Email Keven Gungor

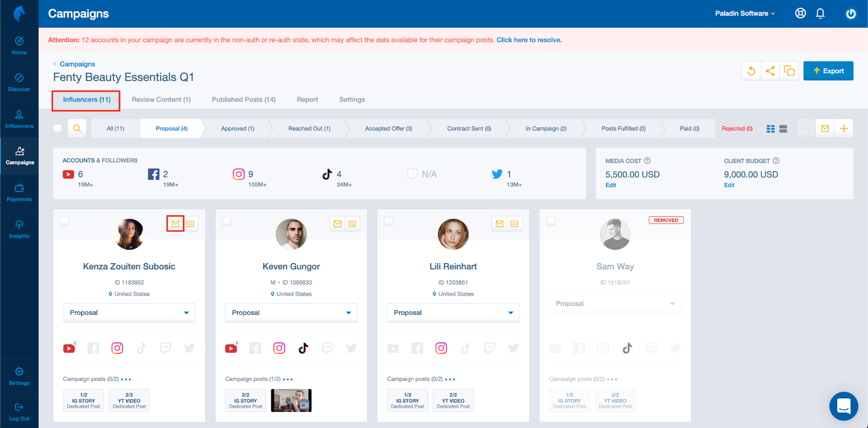337,224
